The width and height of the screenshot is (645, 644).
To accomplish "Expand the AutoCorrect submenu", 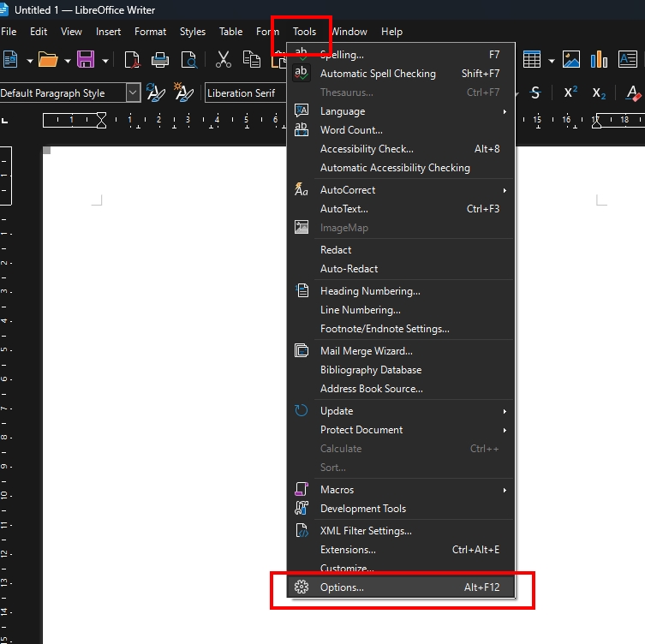I will (401, 190).
